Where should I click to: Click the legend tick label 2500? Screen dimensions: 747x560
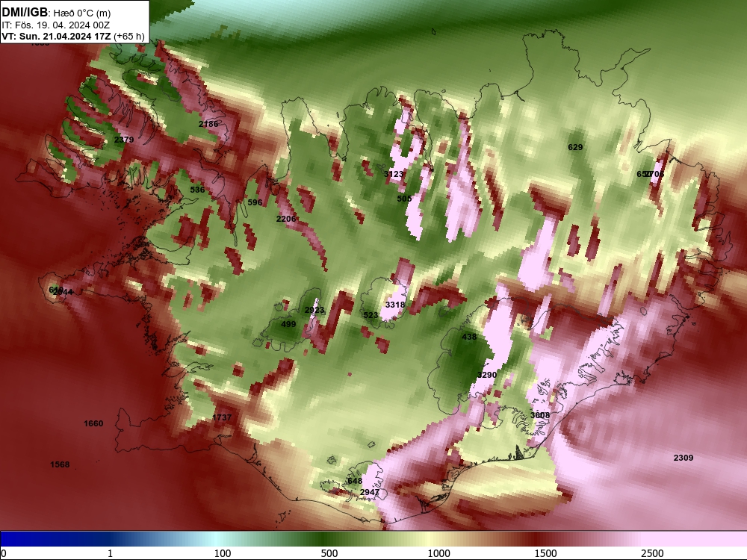click(x=652, y=553)
